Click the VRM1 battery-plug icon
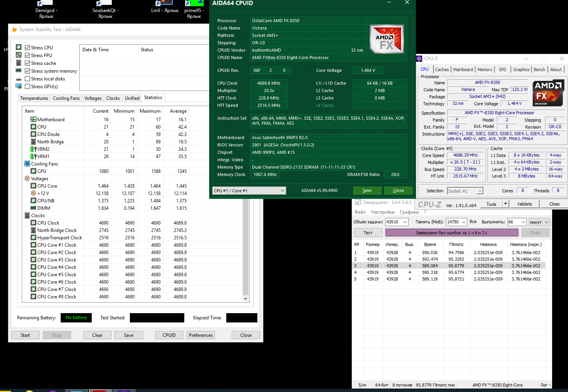This screenshot has width=568, height=392. point(33,157)
